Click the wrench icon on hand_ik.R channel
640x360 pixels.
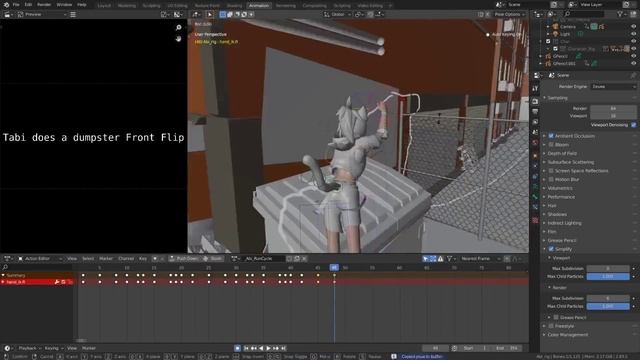57,282
